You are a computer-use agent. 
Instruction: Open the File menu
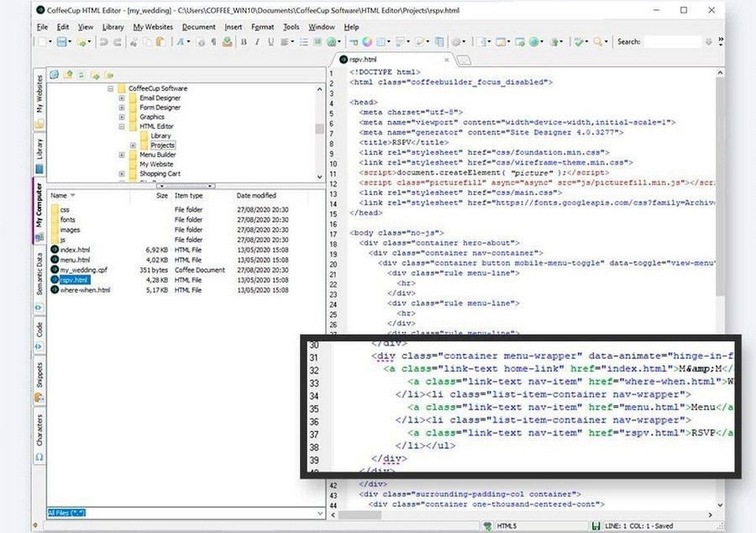click(43, 27)
